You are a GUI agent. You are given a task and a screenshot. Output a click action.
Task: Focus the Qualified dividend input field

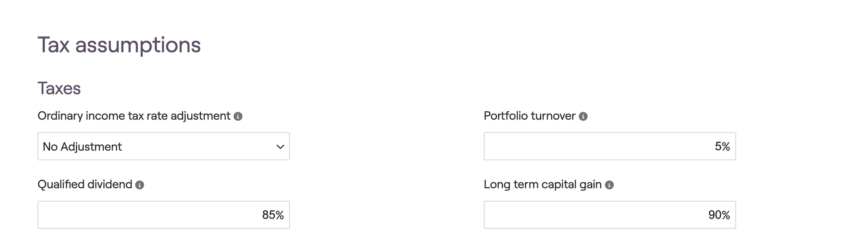[x=164, y=215]
